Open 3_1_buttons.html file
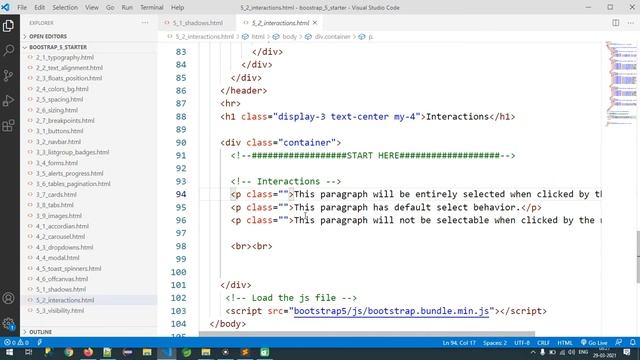This screenshot has height=360, width=640. 60,131
